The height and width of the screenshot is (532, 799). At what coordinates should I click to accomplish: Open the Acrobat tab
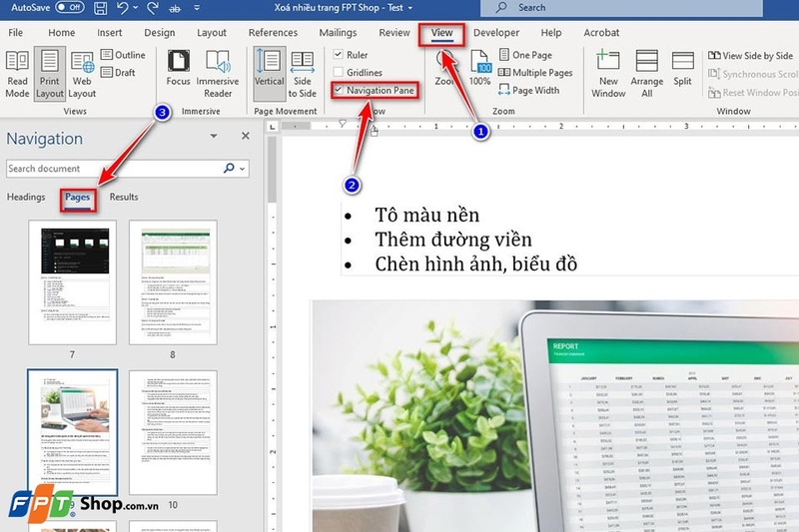tap(601, 33)
